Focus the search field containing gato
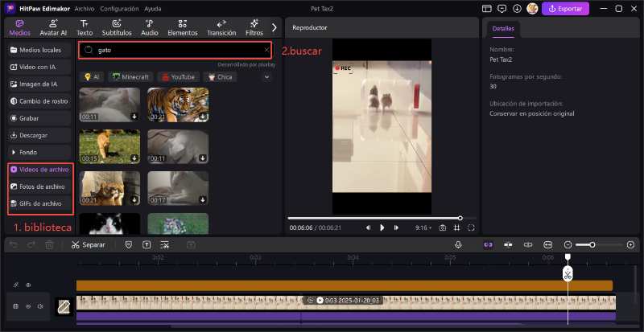Screen dimensions: 644x332 175,51
